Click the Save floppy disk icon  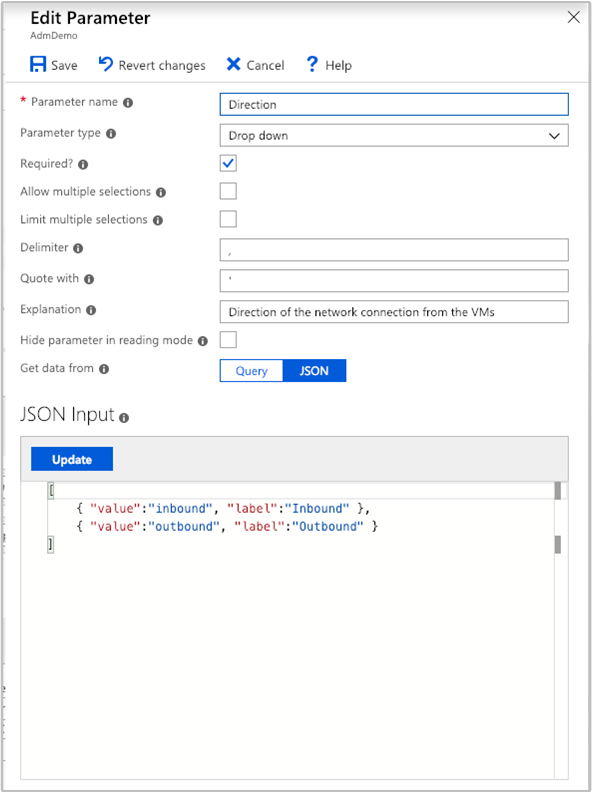point(38,64)
